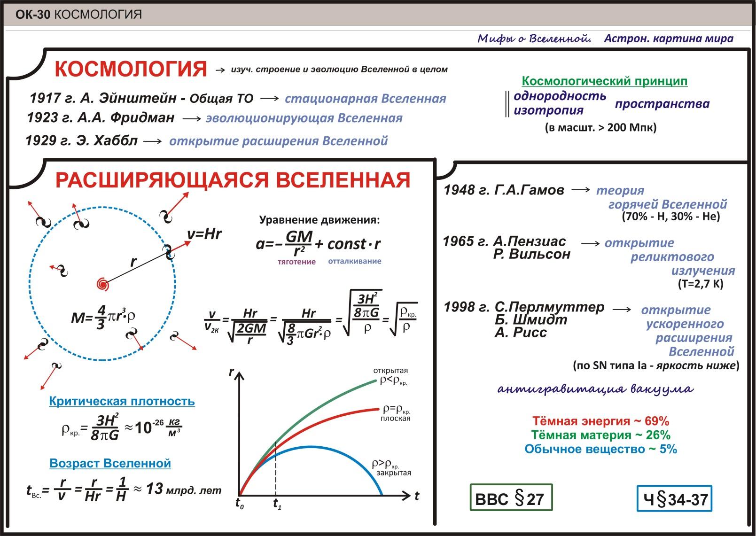Click the phrase горячей Вселенной
The width and height of the screenshot is (756, 536).
[668, 204]
